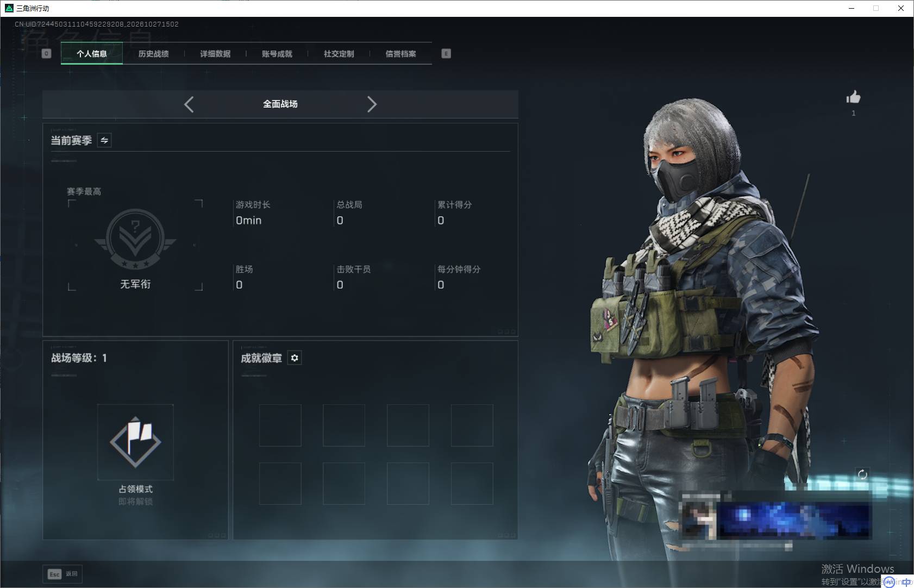This screenshot has height=588, width=914.
Task: Click the E key next-tab icon
Action: [x=446, y=54]
